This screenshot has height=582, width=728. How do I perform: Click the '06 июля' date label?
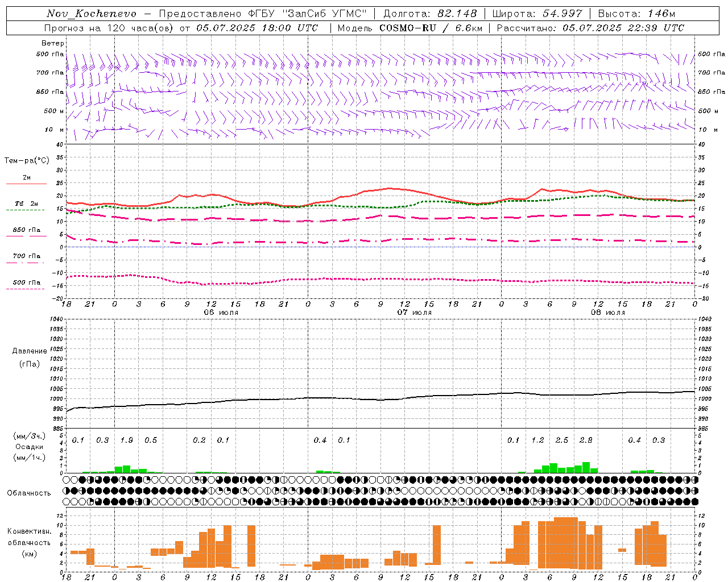pyautogui.click(x=221, y=313)
